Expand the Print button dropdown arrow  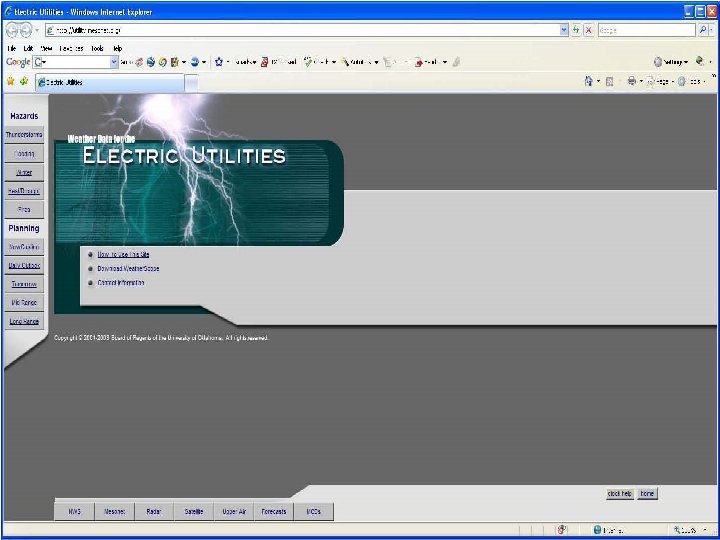click(641, 82)
